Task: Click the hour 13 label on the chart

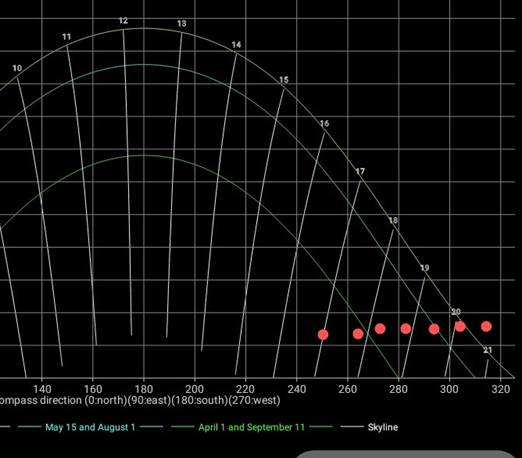Action: [182, 24]
